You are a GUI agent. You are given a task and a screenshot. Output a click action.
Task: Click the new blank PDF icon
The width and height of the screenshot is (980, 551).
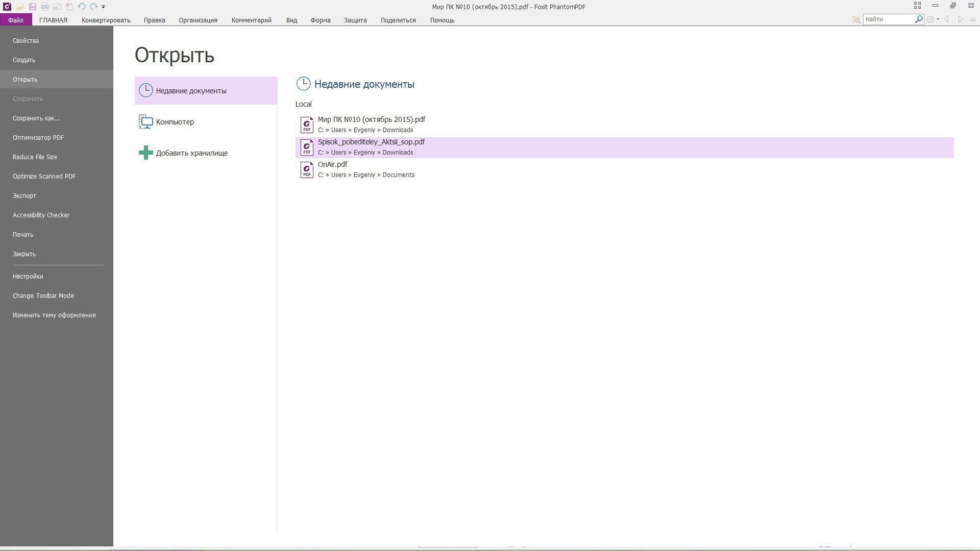[x=69, y=7]
